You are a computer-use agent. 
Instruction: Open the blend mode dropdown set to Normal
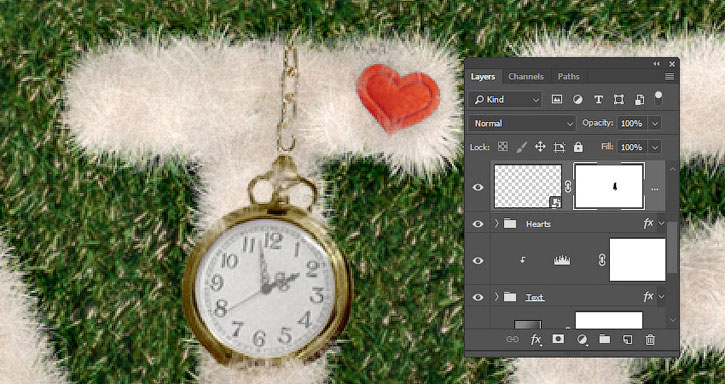tap(522, 124)
